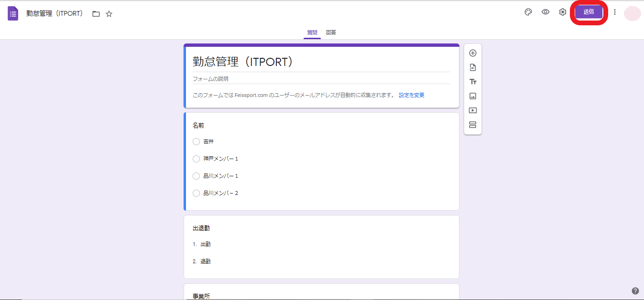644x300 pixels.
Task: Add an image to the form
Action: 473,96
